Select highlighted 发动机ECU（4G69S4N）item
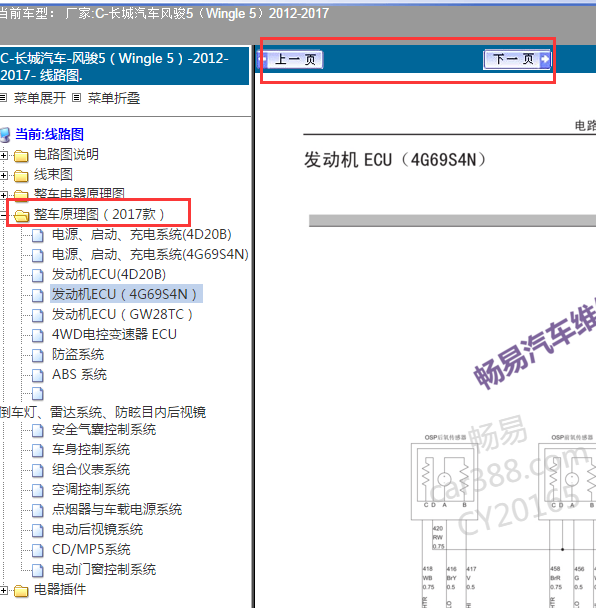Image resolution: width=596 pixels, height=608 pixels. pyautogui.click(x=126, y=294)
